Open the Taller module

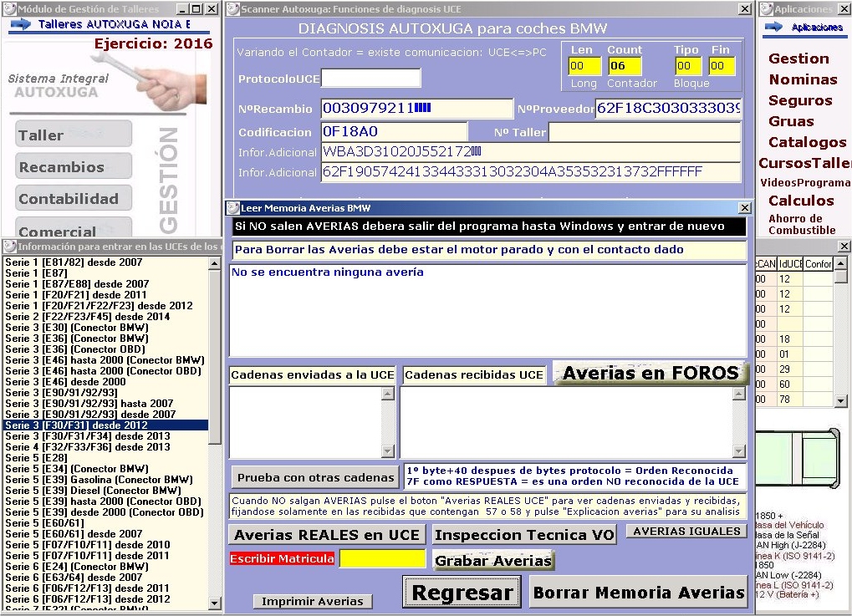coord(74,135)
